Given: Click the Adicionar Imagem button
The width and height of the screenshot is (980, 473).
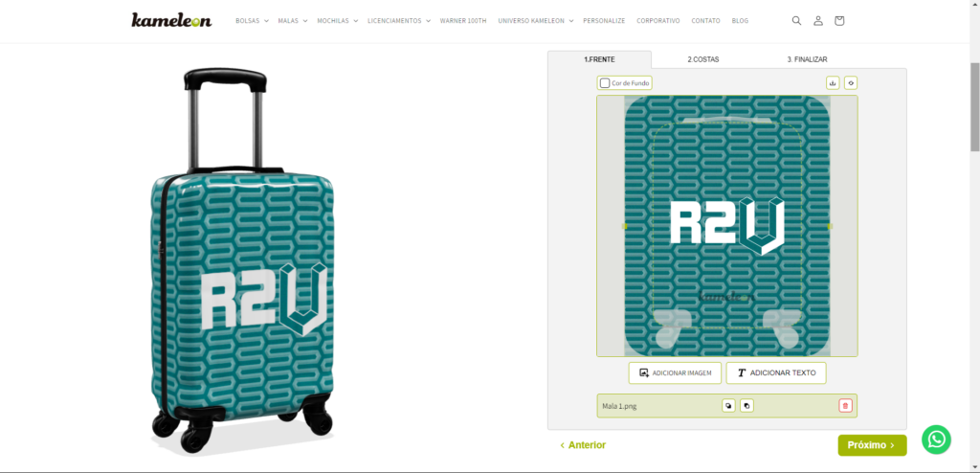Looking at the screenshot, I should click(x=675, y=372).
